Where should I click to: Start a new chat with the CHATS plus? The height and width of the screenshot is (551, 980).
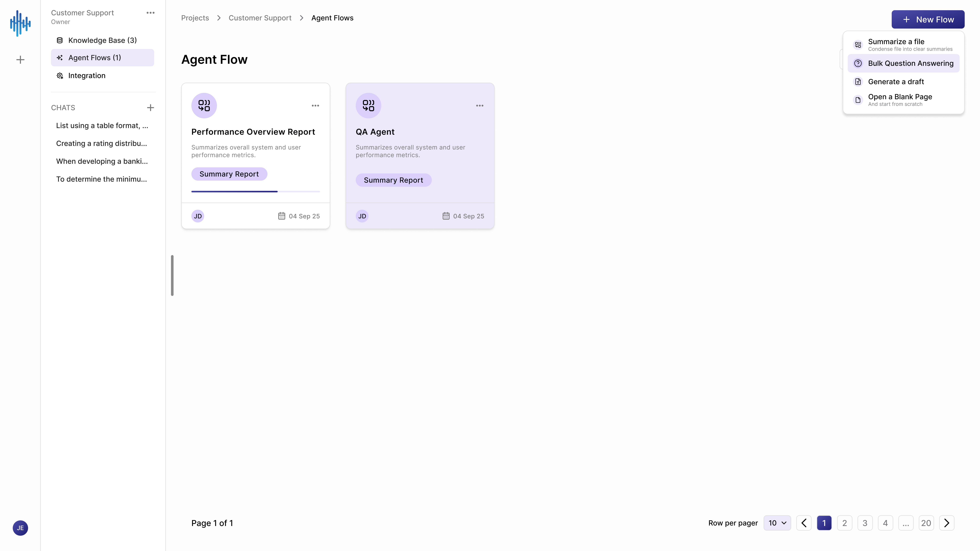[x=150, y=108]
